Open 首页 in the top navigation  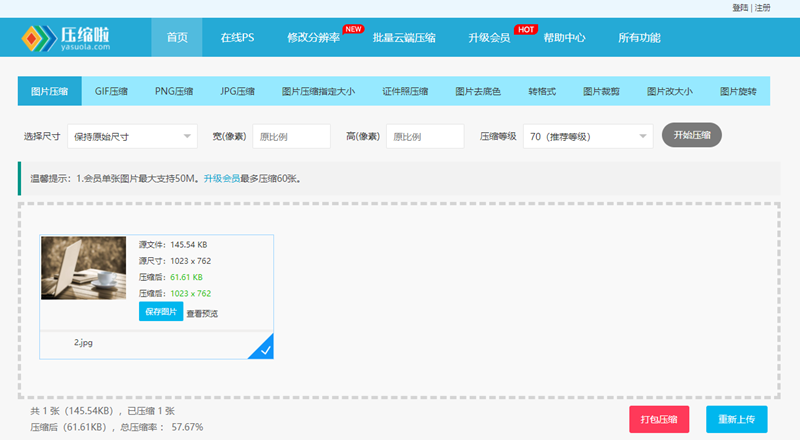point(177,38)
